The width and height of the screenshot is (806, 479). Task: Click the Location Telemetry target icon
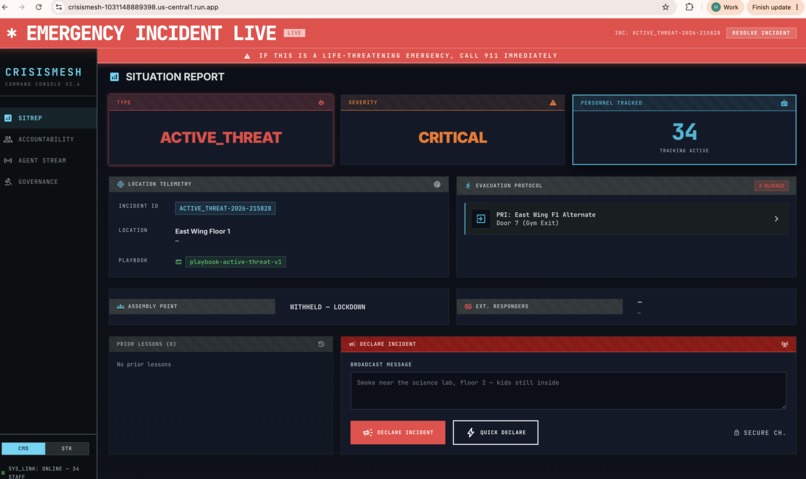pos(120,184)
